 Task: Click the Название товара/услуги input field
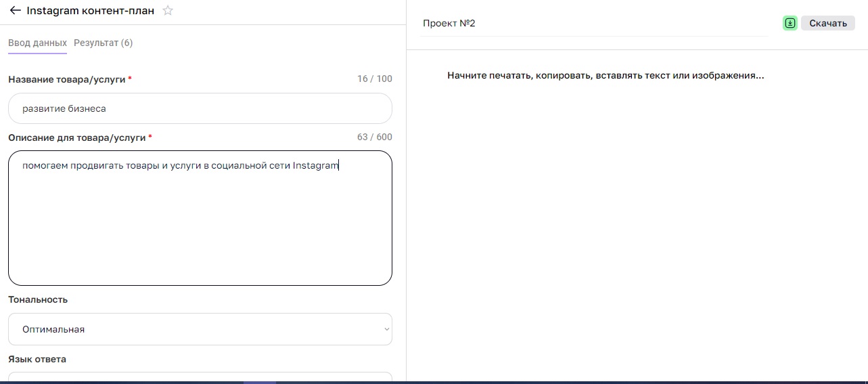click(200, 108)
